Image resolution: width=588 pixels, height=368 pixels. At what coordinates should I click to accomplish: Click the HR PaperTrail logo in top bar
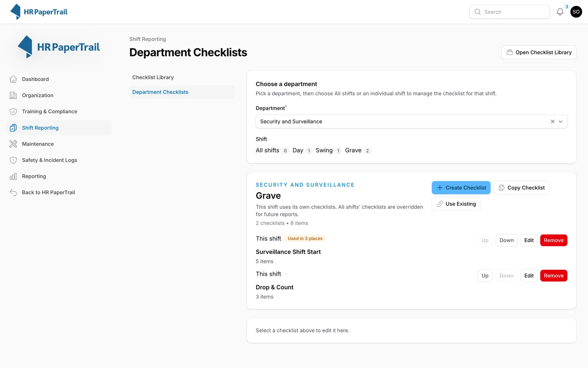(x=39, y=12)
